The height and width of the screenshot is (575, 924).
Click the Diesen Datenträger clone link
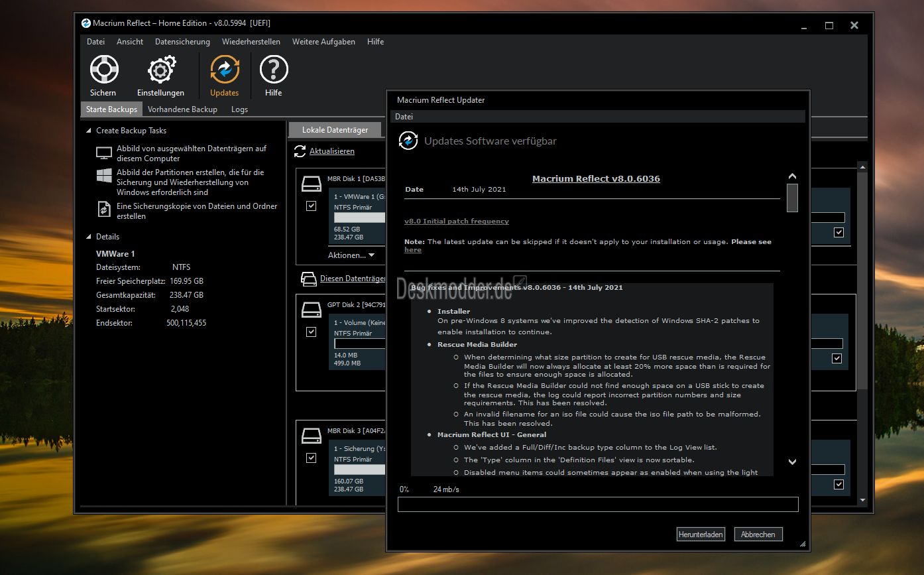pyautogui.click(x=353, y=279)
